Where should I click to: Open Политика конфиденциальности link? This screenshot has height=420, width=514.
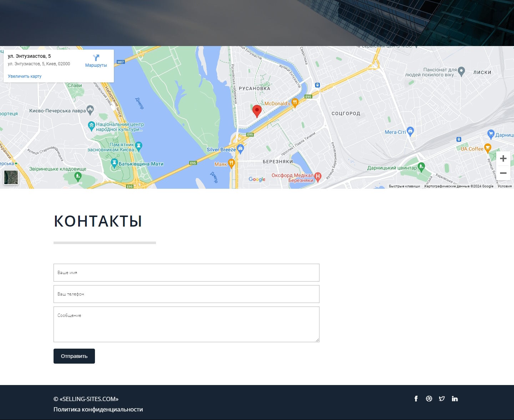tap(98, 409)
